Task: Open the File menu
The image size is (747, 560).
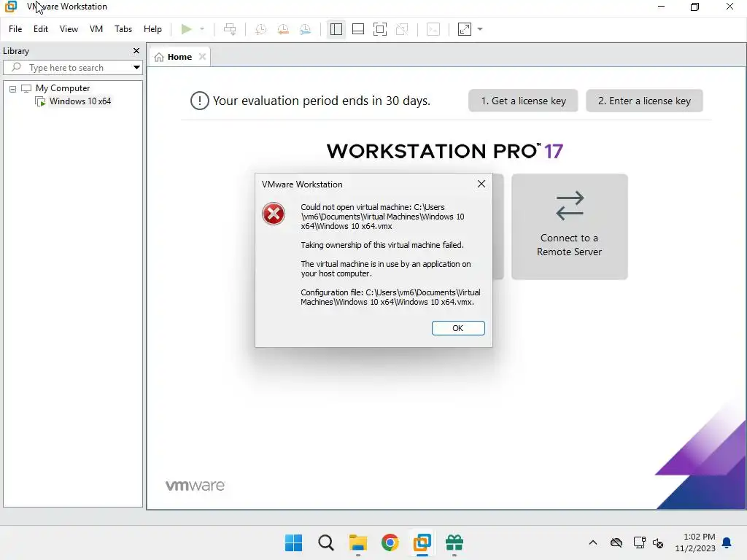Action: click(15, 29)
